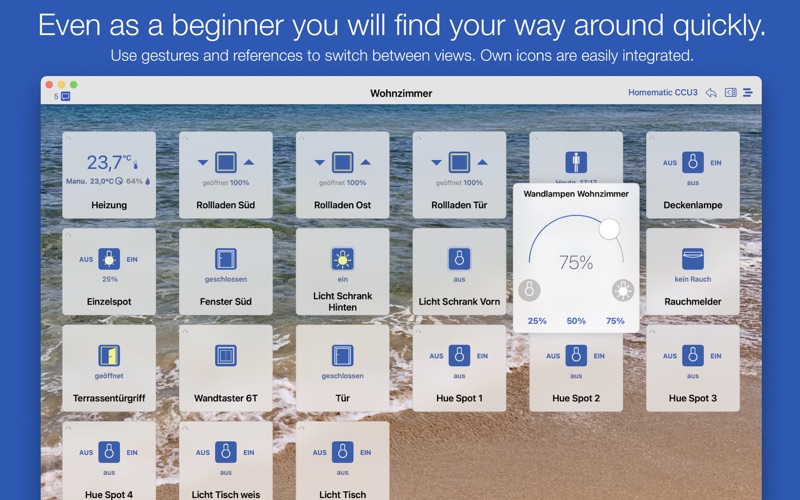800x500 pixels.
Task: Lower Rollladen Tür with down arrow
Action: tap(436, 163)
